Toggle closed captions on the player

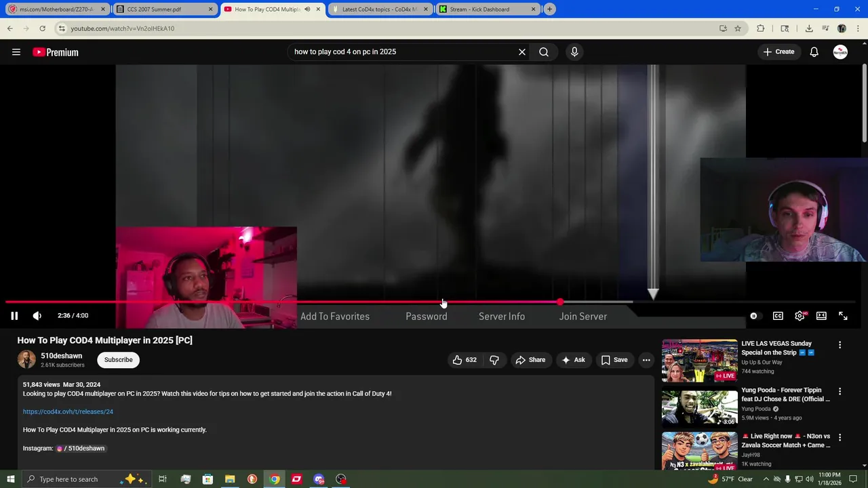tap(778, 316)
